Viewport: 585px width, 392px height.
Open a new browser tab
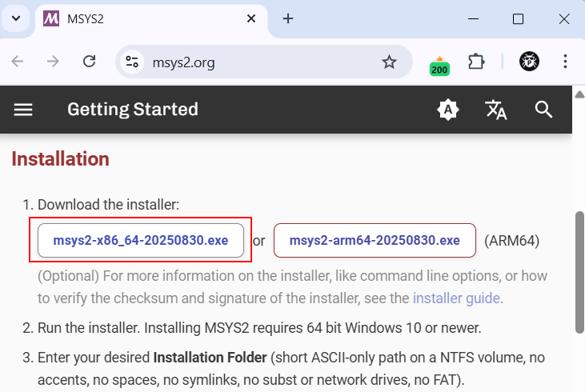tap(287, 18)
